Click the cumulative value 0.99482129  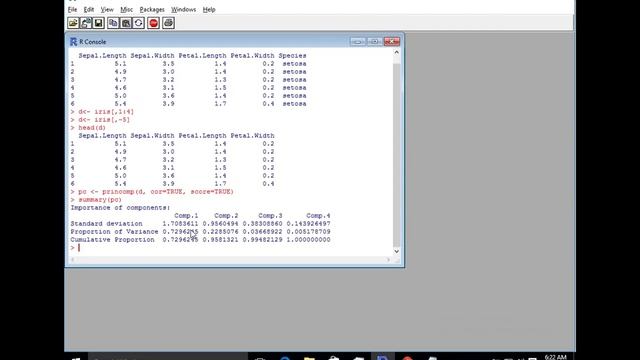click(x=262, y=240)
